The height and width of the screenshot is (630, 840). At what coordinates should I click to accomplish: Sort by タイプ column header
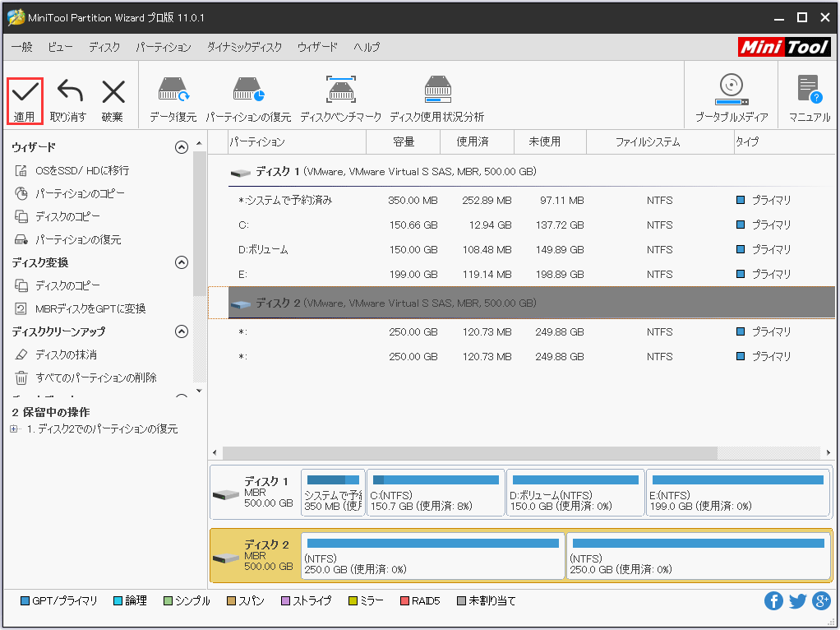[x=784, y=142]
